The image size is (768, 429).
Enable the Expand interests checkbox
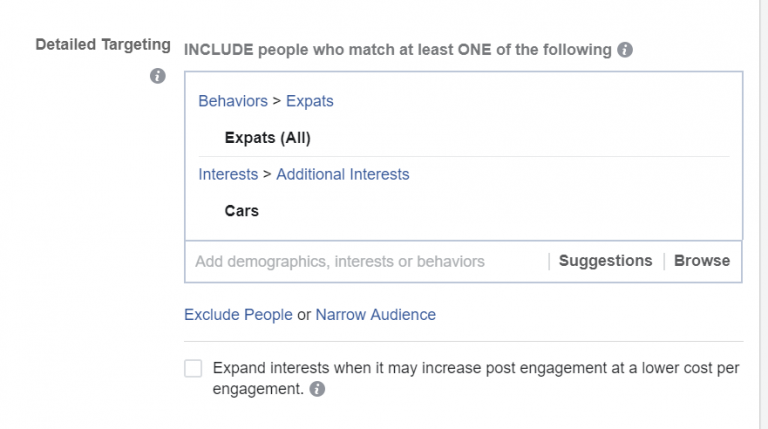click(x=193, y=368)
